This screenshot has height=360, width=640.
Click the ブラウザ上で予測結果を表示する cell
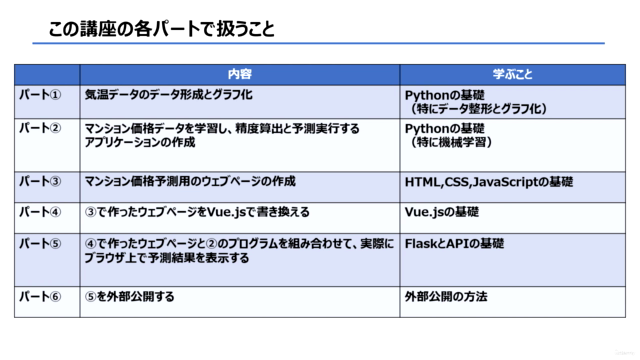(x=240, y=260)
